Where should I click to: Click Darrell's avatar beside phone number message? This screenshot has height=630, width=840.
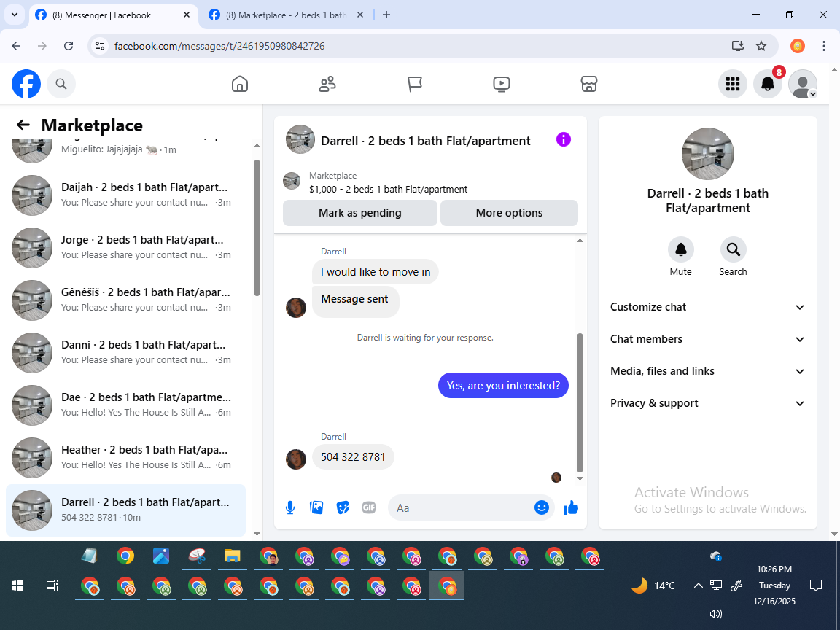tap(296, 459)
